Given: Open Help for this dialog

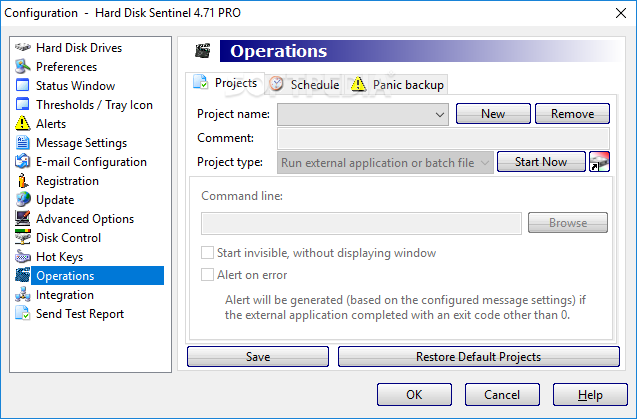Looking at the screenshot, I should pos(590,394).
